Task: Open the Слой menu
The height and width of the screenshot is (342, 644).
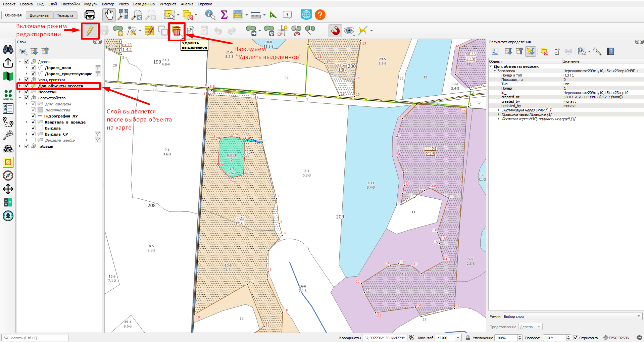Action: (53, 4)
